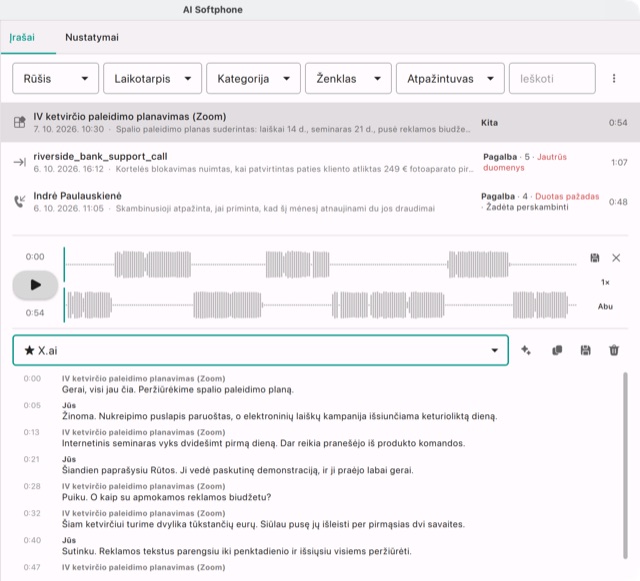Copy the transcript with the copy icon
This screenshot has height=581, width=640.
[557, 350]
